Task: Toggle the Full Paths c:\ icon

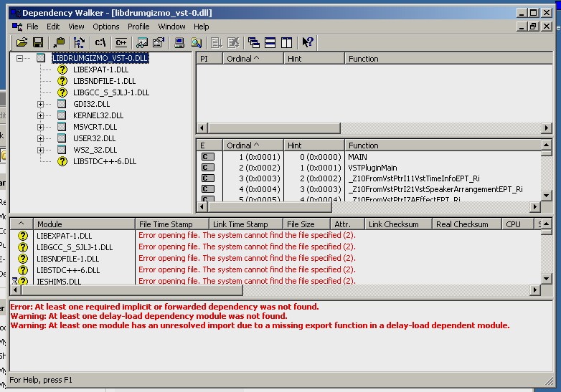Action: tap(100, 42)
